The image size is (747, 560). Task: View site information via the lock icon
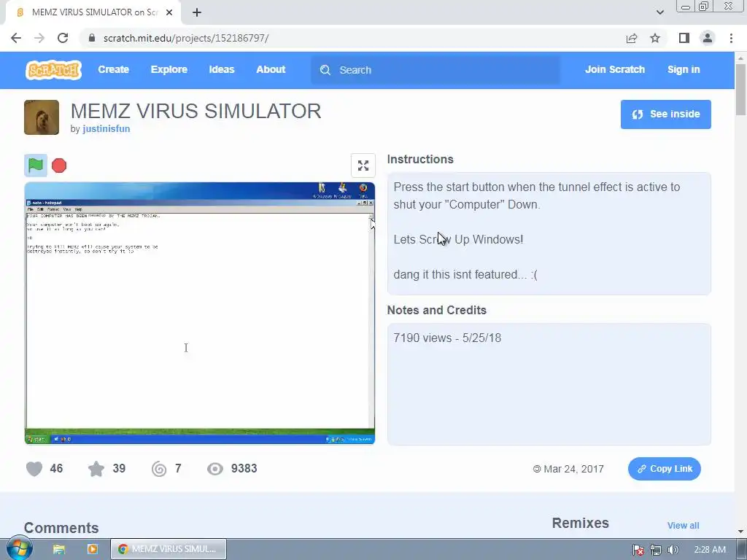tap(92, 38)
